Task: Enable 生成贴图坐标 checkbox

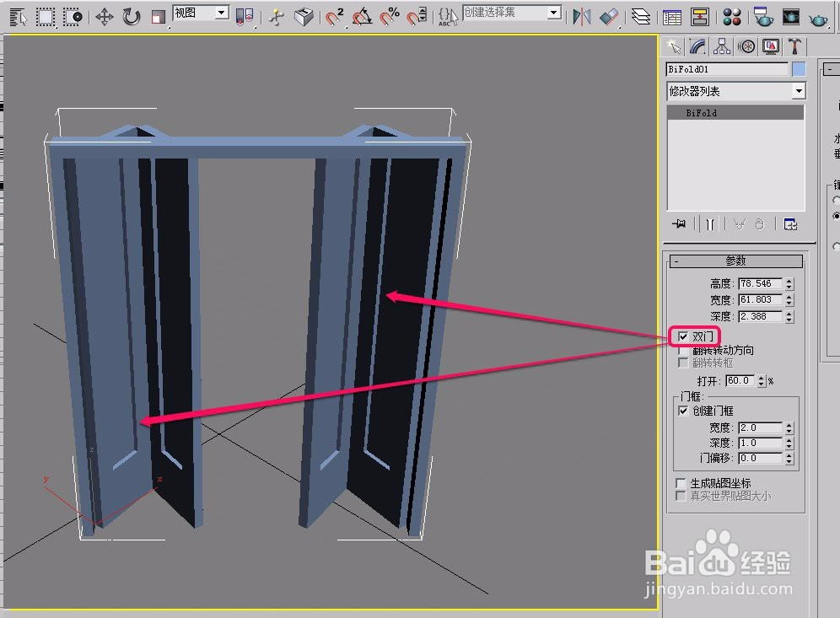Action: (681, 483)
